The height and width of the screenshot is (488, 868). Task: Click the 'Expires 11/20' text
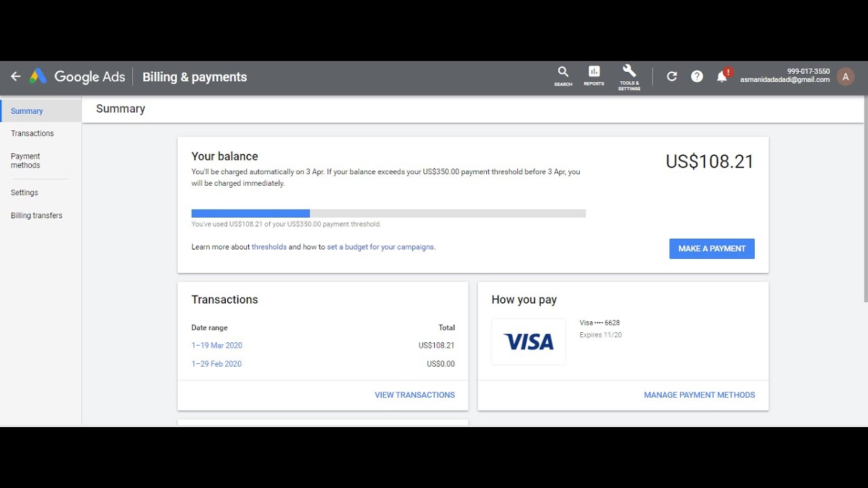point(601,335)
